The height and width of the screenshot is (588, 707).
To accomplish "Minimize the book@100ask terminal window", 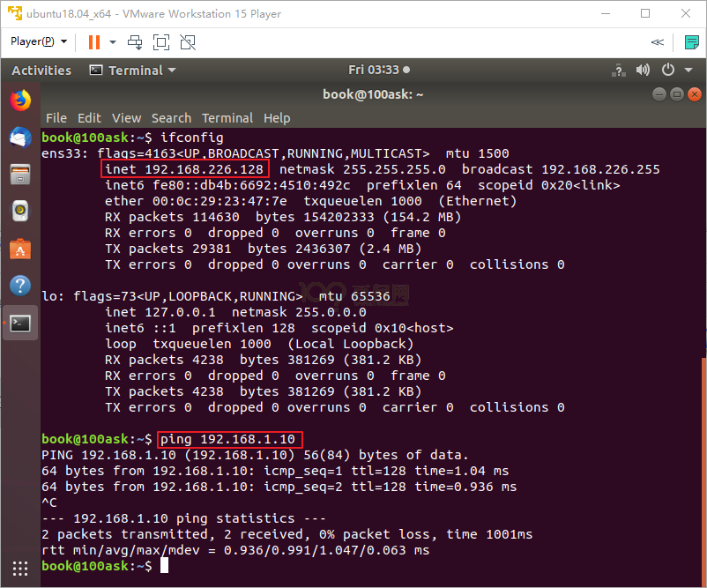I will [659, 94].
